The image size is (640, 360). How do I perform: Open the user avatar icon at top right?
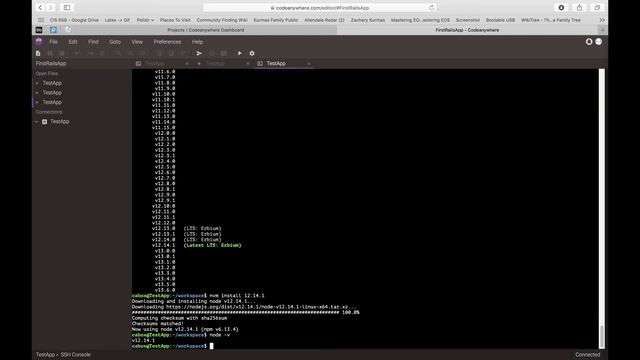(598, 42)
